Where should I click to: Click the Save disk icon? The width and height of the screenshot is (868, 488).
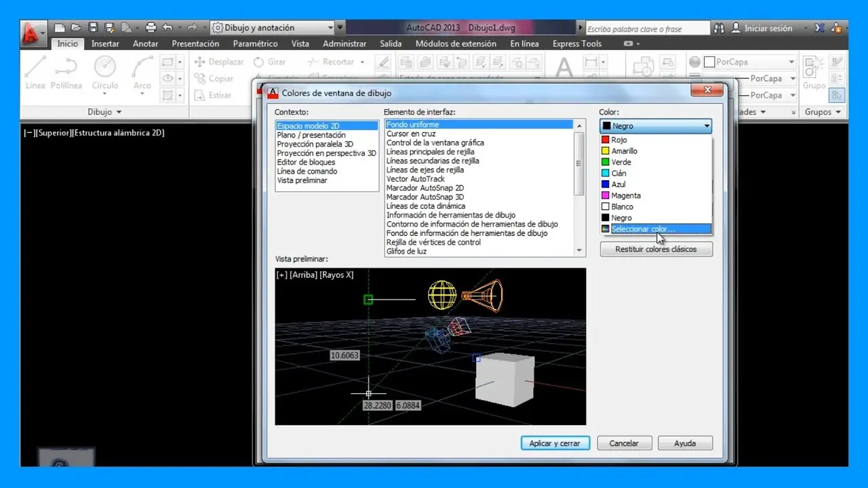click(93, 28)
